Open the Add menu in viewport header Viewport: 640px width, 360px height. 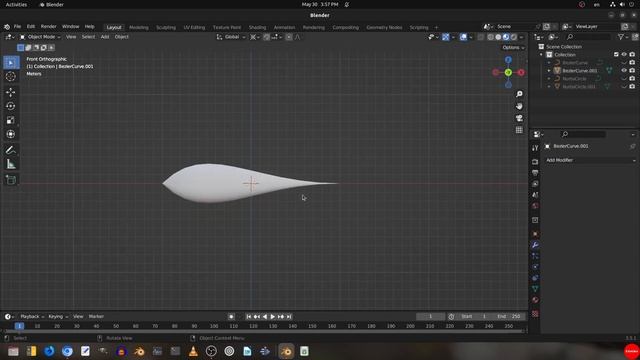105,37
